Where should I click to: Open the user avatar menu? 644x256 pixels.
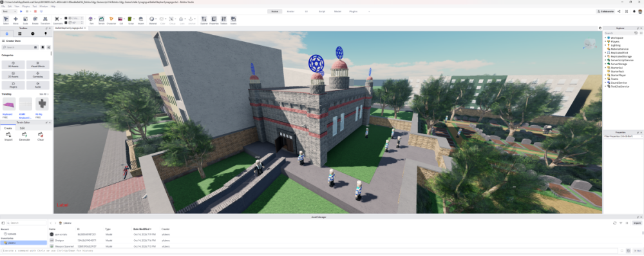(x=640, y=12)
